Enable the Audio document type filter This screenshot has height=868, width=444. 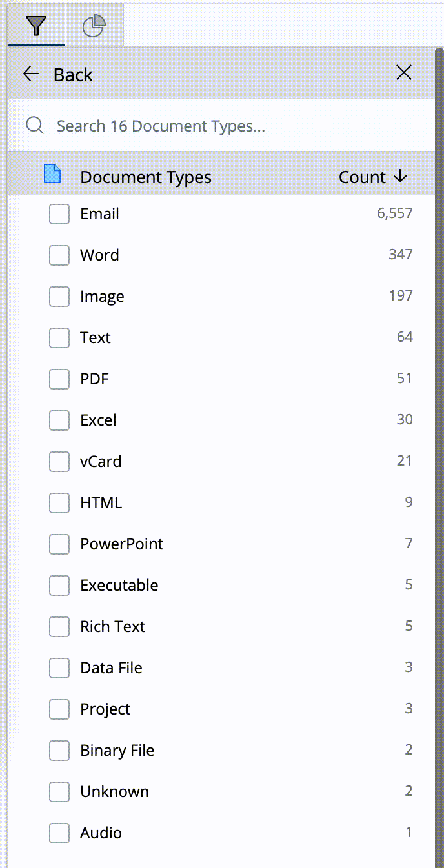coord(59,833)
